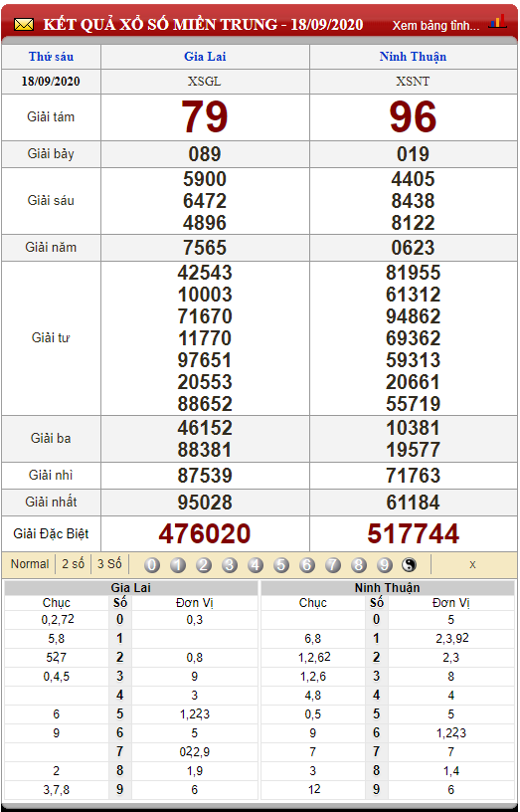Click special prize number 476020
The width and height of the screenshot is (520, 812).
pos(205,534)
